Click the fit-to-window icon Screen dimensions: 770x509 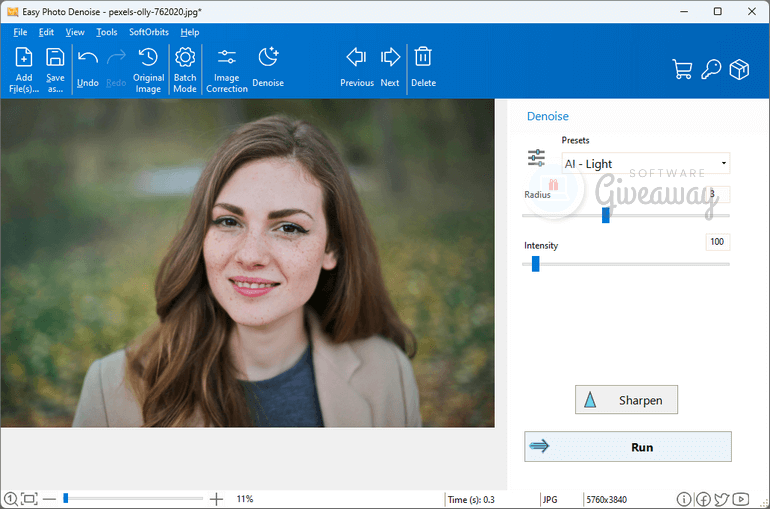click(29, 499)
